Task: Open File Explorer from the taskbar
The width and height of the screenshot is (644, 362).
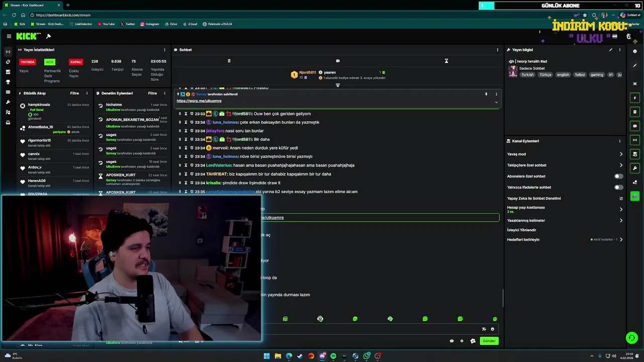Action: pyautogui.click(x=278, y=356)
